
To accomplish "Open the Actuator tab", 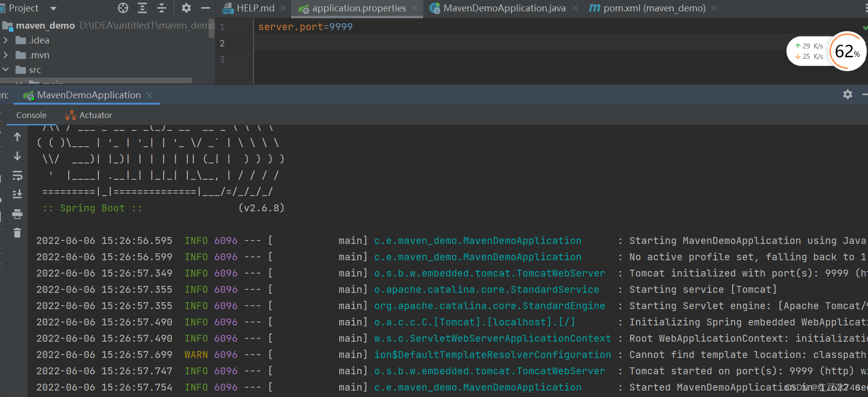I will 89,115.
